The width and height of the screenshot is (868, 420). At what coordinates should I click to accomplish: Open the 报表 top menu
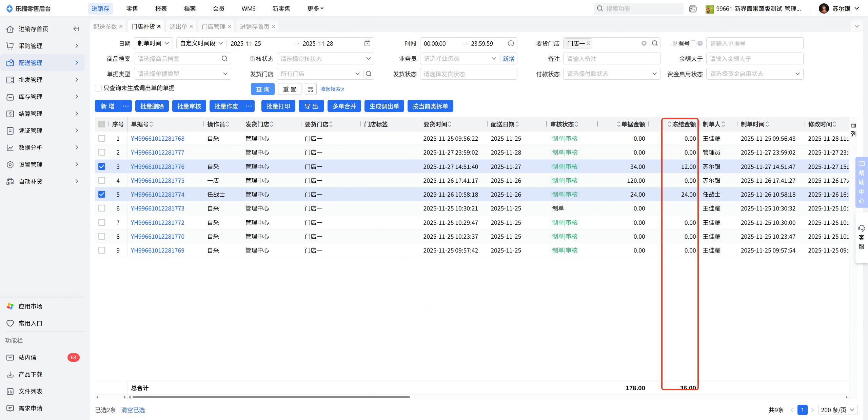pyautogui.click(x=161, y=8)
